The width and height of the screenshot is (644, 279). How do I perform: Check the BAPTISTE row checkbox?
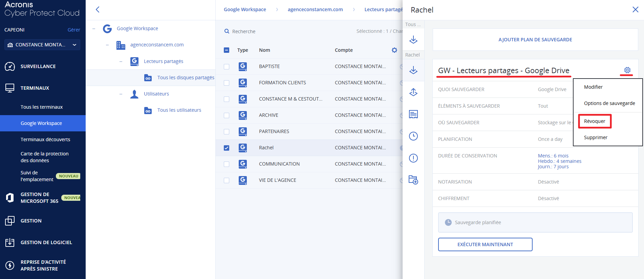pos(227,67)
